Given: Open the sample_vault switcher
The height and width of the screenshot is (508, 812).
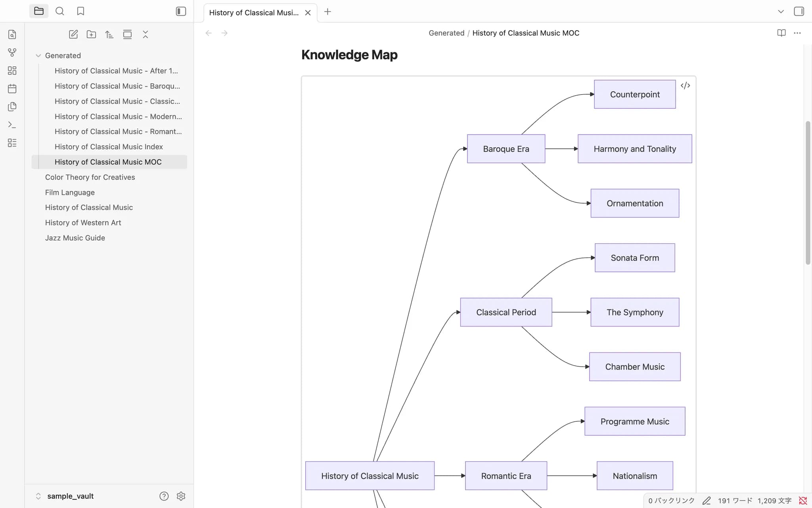Looking at the screenshot, I should point(65,496).
